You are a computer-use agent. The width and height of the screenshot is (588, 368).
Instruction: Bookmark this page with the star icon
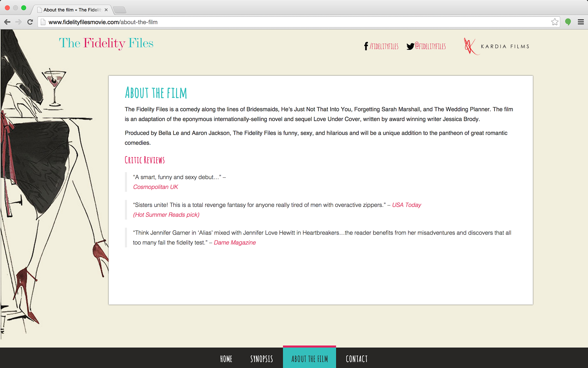[x=555, y=22]
